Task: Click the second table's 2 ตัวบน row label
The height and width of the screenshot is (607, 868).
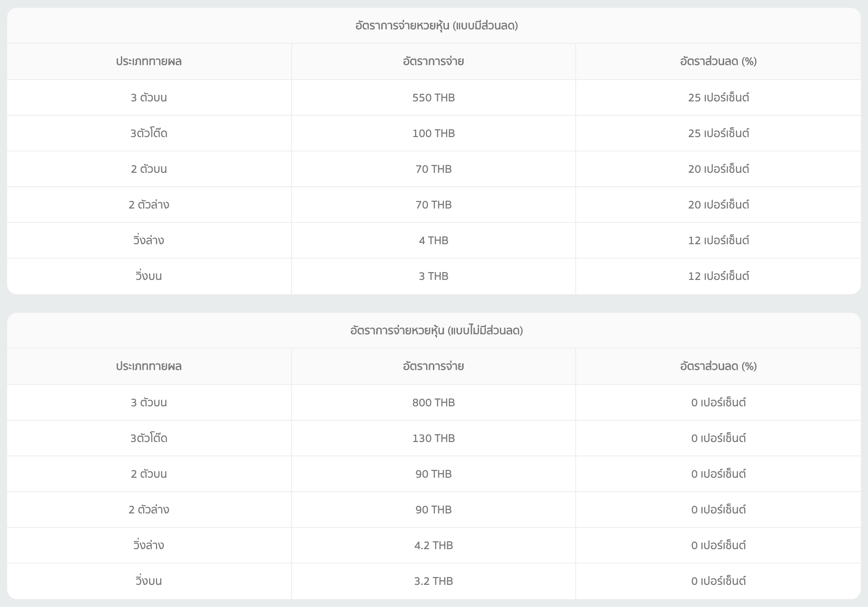Action: tap(148, 474)
